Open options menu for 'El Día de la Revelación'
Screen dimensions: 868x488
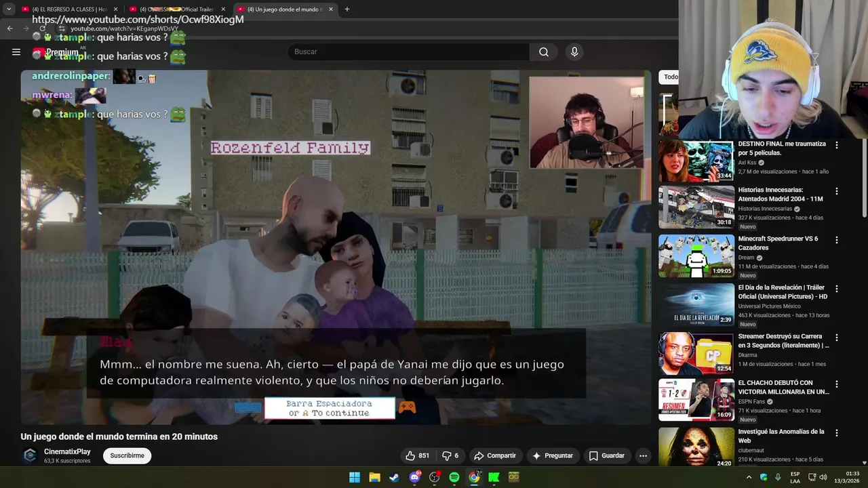836,289
